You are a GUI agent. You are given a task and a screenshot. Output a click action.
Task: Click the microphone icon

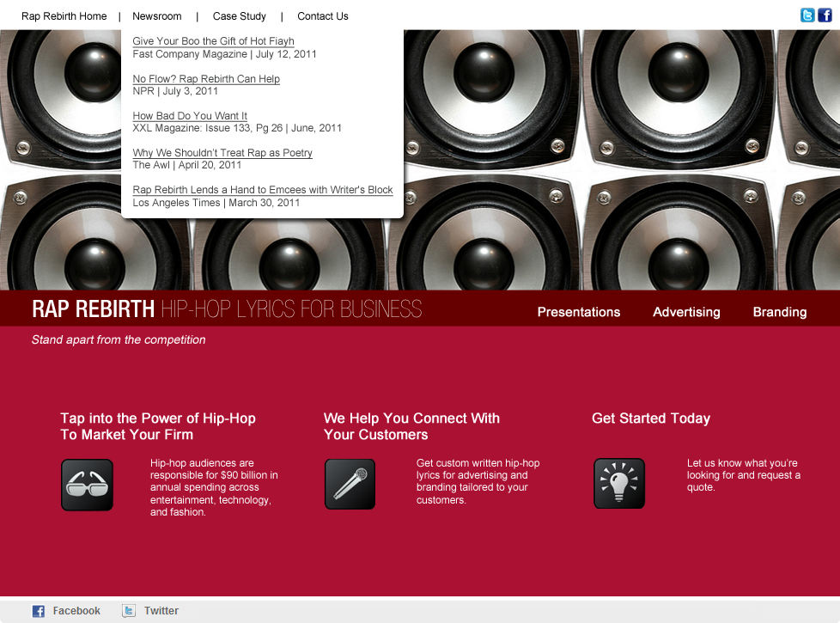pyautogui.click(x=350, y=484)
